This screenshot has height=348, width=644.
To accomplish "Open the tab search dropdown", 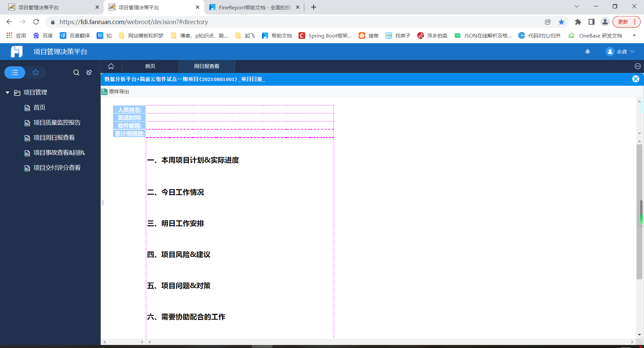I will (x=577, y=6).
